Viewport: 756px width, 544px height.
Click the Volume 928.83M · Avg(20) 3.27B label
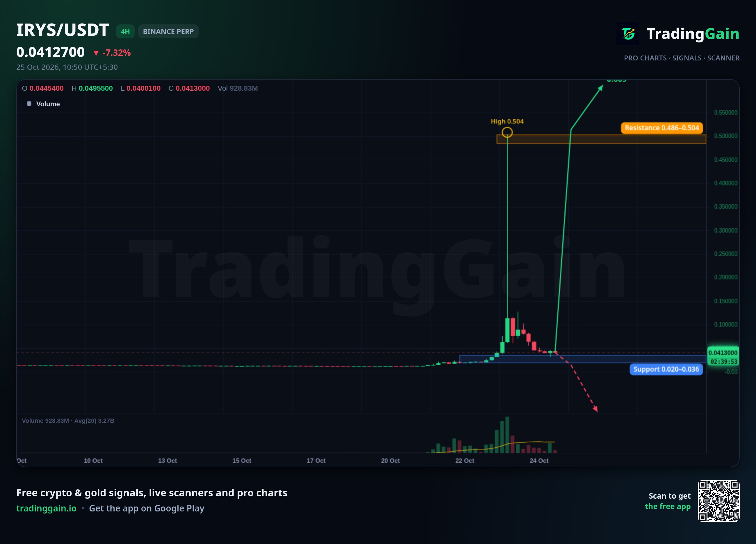click(x=68, y=421)
